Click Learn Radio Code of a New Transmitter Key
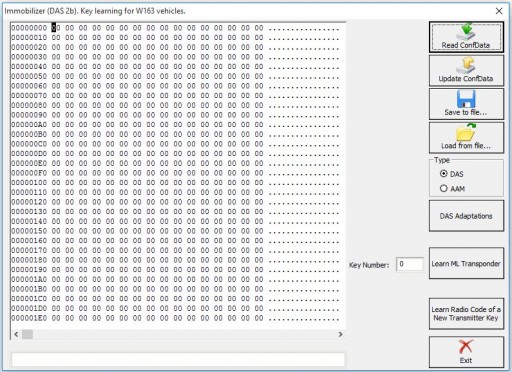This screenshot has height=372, width=512. tap(466, 314)
